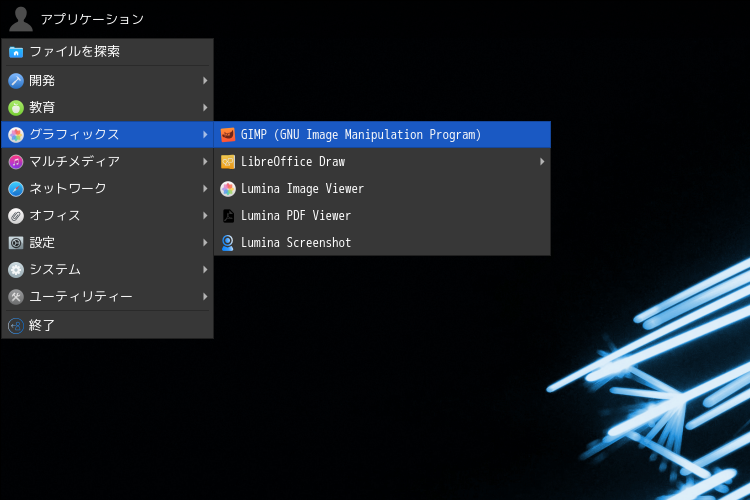Choose ファイルを探索 from the menu

[x=108, y=52]
